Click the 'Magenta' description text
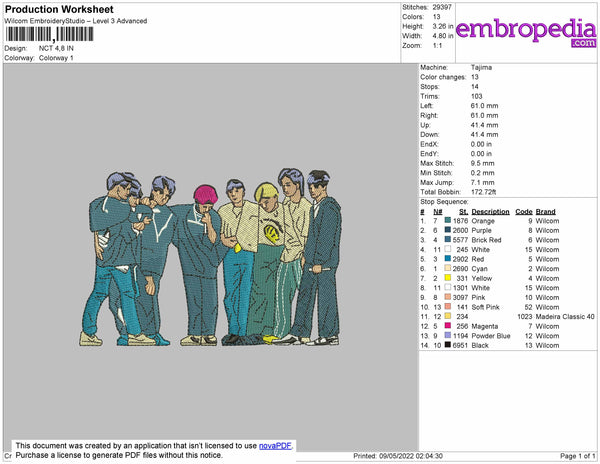600x464 pixels. [x=485, y=326]
